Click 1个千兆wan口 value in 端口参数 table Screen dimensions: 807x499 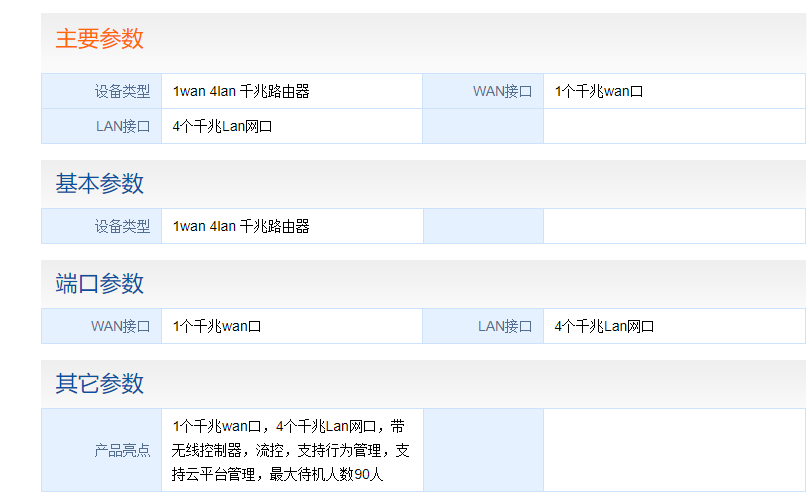pos(217,326)
